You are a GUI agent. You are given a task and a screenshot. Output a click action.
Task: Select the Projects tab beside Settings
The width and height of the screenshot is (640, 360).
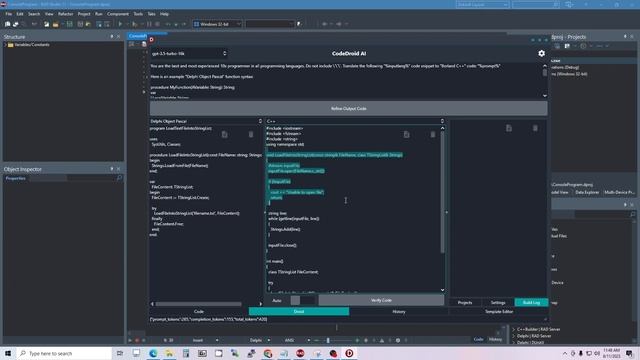464,302
